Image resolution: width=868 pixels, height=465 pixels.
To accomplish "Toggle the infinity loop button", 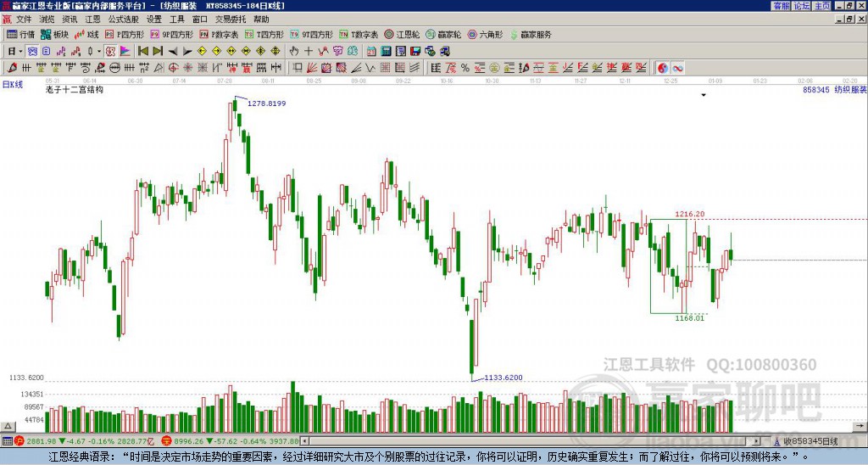I will (677, 68).
